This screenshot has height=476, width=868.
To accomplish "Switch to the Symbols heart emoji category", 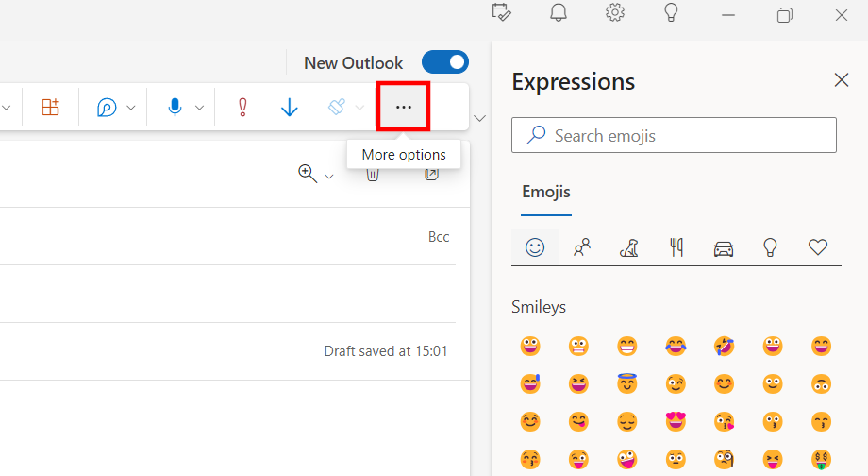I will point(818,247).
